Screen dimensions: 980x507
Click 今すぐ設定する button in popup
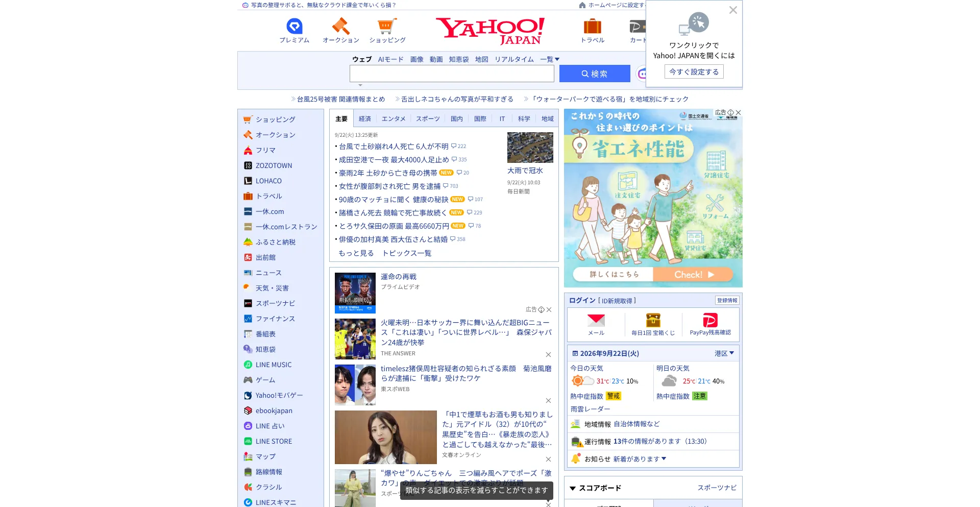pyautogui.click(x=694, y=71)
